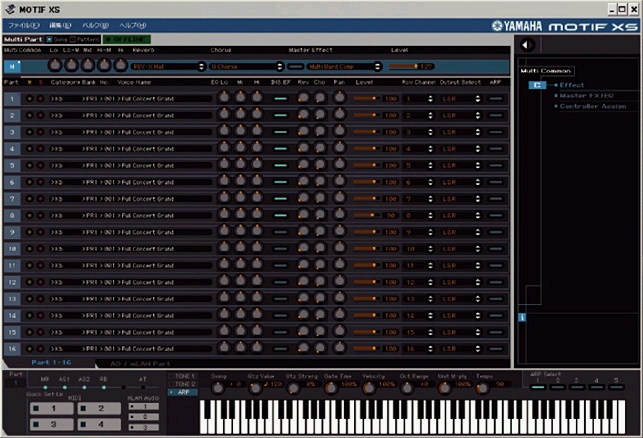643x438 pixels.
Task: Click MIDI Quick Setup button 1
Action: tap(52, 408)
